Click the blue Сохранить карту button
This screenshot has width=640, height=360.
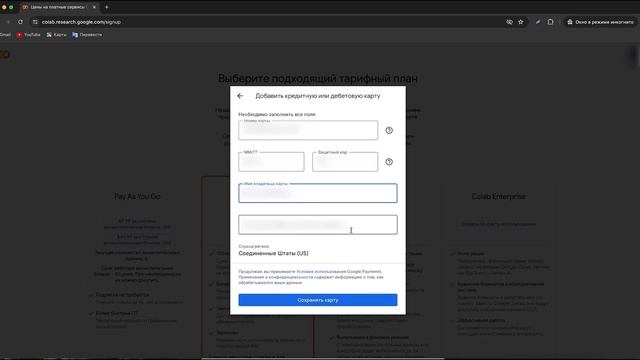318,300
